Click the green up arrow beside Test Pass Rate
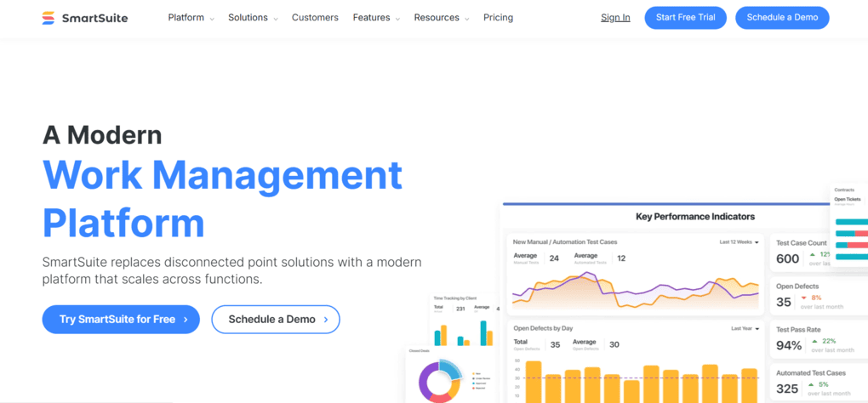This screenshot has width=868, height=403. [x=814, y=341]
